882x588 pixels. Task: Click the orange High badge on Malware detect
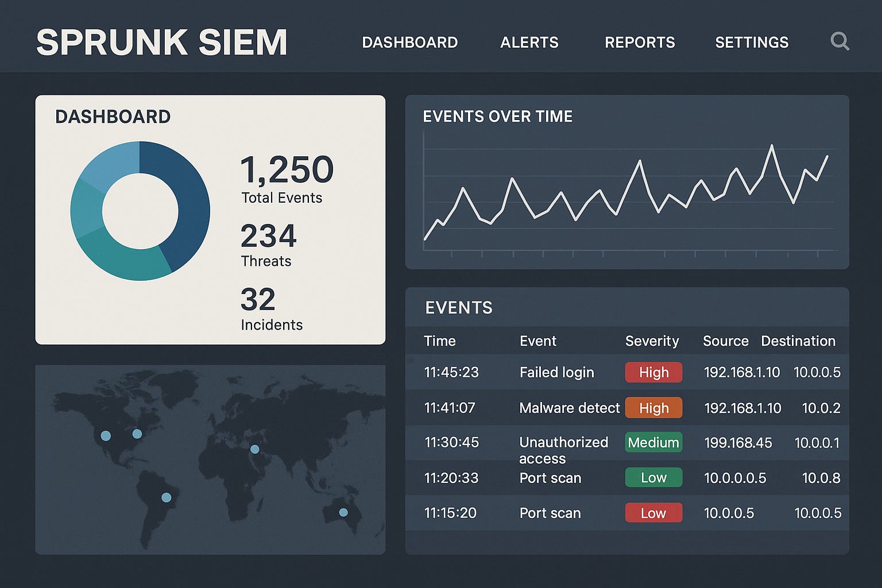coord(653,408)
